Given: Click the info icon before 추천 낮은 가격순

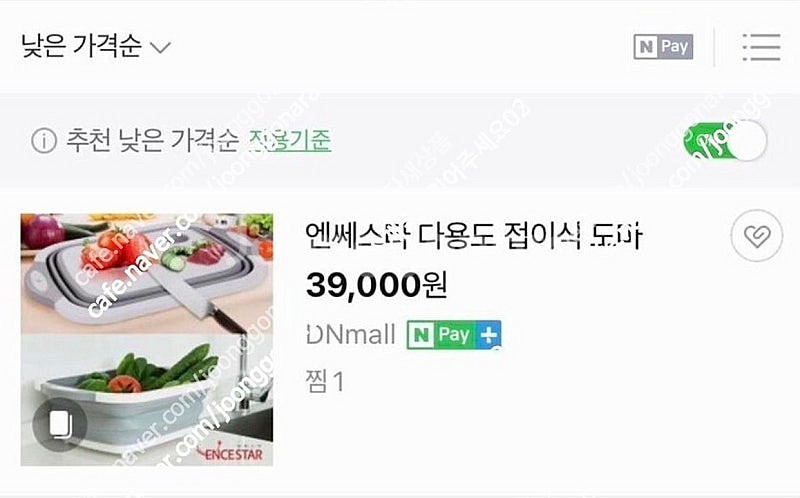Looking at the screenshot, I should [44, 140].
